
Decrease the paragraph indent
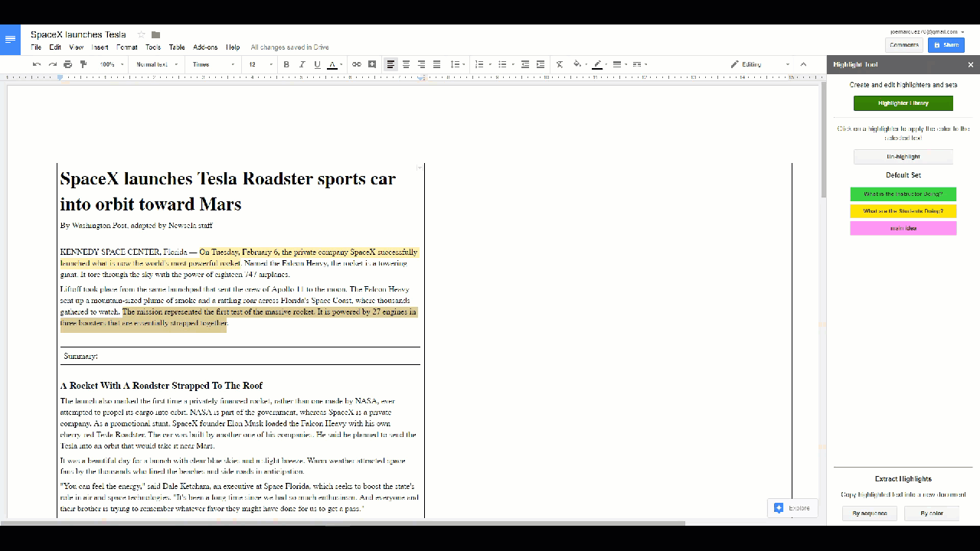[x=525, y=64]
